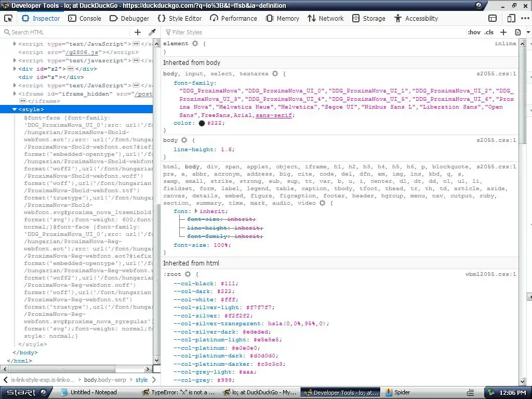
Task: Expand the first script type text/JavaScript node
Action: coord(15,44)
